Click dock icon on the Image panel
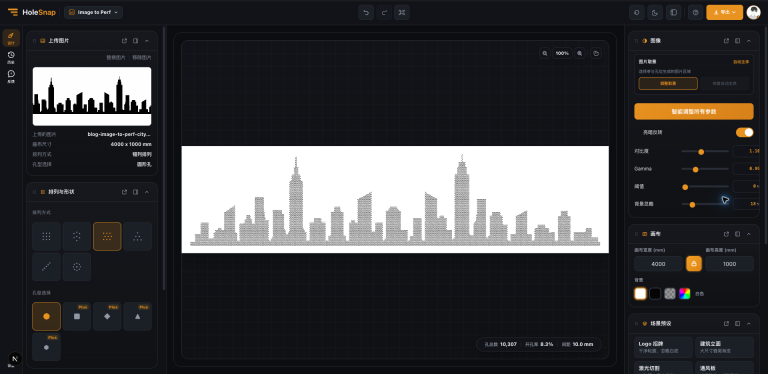Screen dimensions: 768x374 (738, 41)
